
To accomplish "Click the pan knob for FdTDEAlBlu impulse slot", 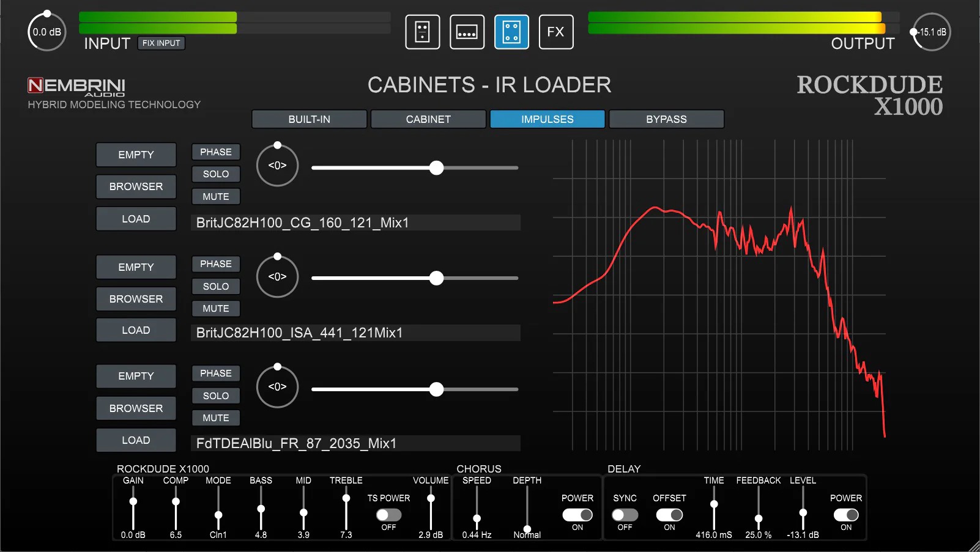I will click(x=277, y=387).
